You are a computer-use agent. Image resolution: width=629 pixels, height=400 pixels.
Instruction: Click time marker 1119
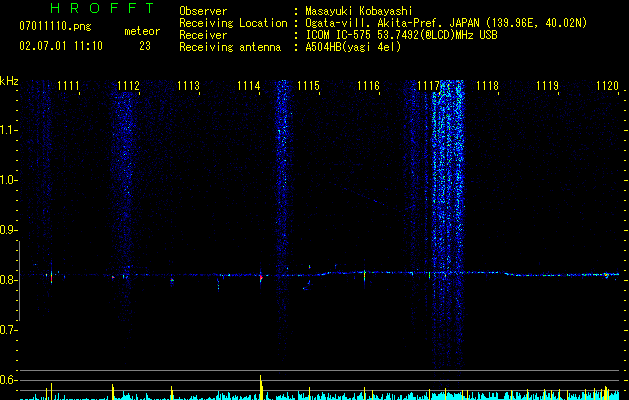548,86
